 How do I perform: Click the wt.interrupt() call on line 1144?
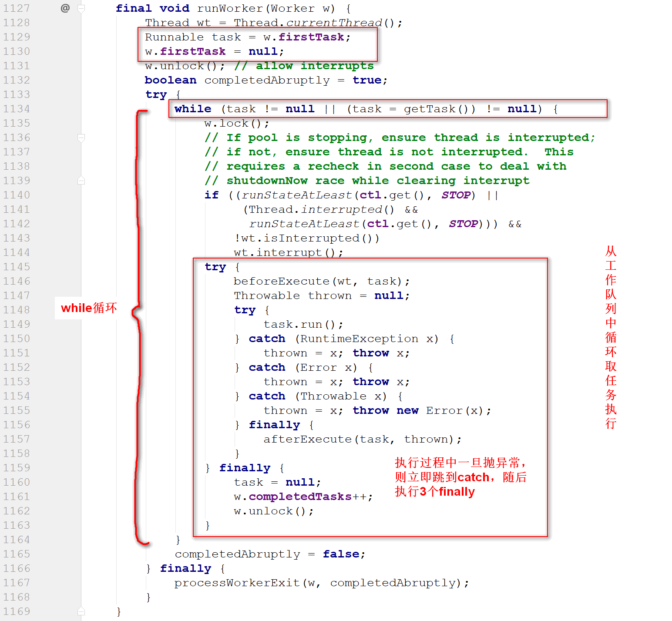coord(285,252)
